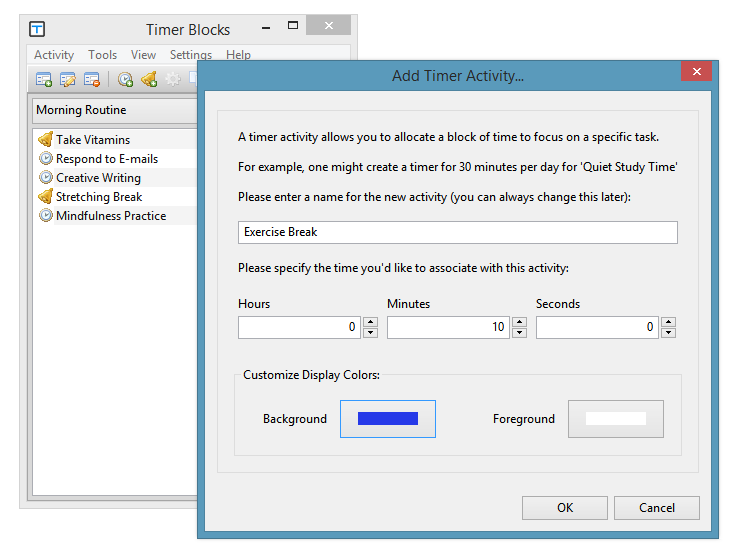Click the add new group toolbar icon
730x546 pixels.
point(44,80)
